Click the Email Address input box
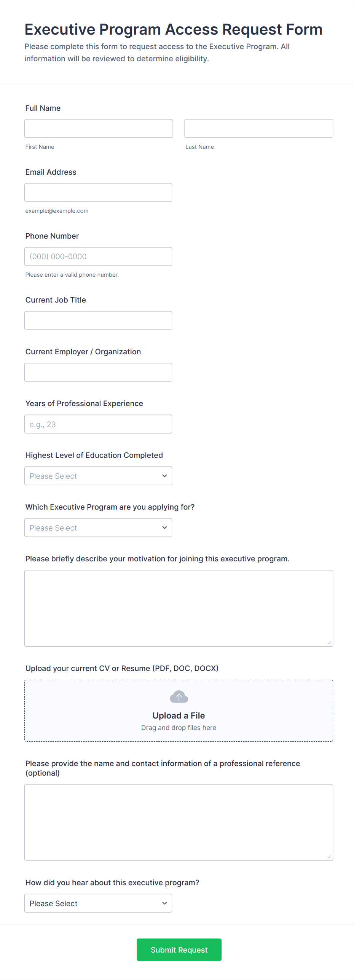Screen dimensions: 354x980 [98, 192]
